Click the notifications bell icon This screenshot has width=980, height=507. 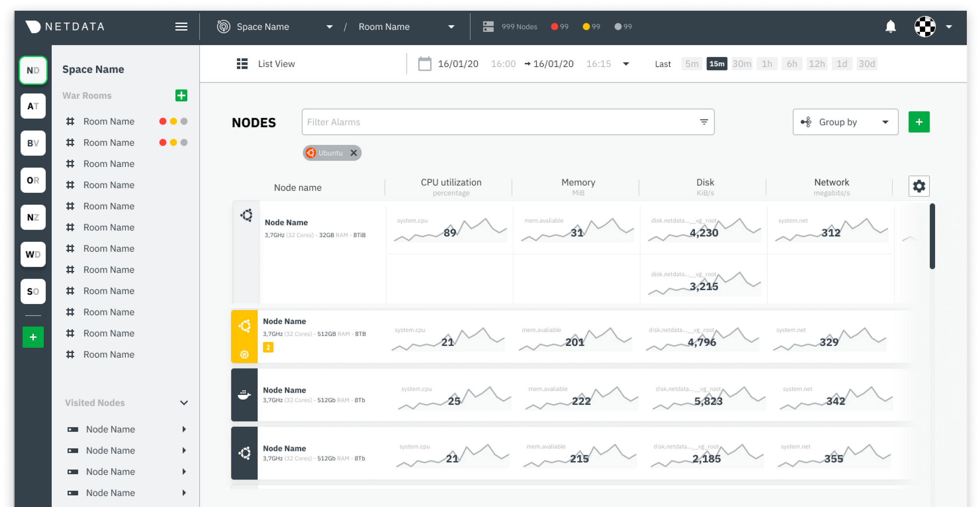pyautogui.click(x=891, y=26)
